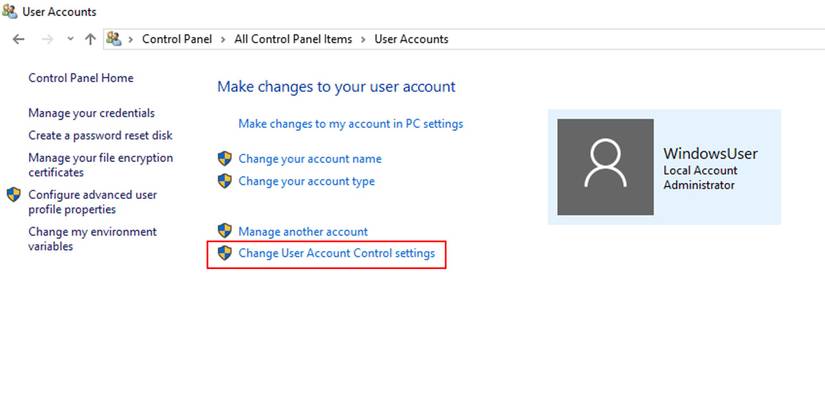Click the shield icon beside Manage another account
825x413 pixels.
[x=225, y=231]
